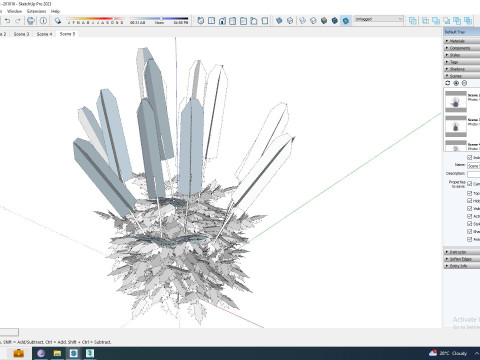Viewport: 480px width, 360px height.
Task: Switch to the Scene 3 tab
Action: pyautogui.click(x=21, y=34)
